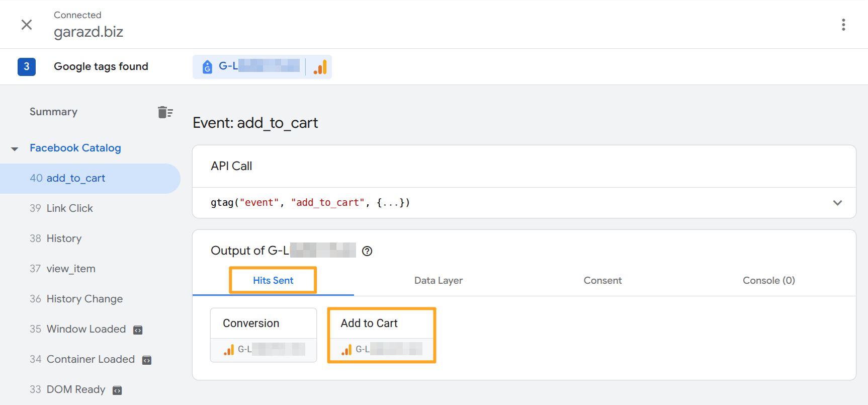Select the Hits Sent tab

273,281
